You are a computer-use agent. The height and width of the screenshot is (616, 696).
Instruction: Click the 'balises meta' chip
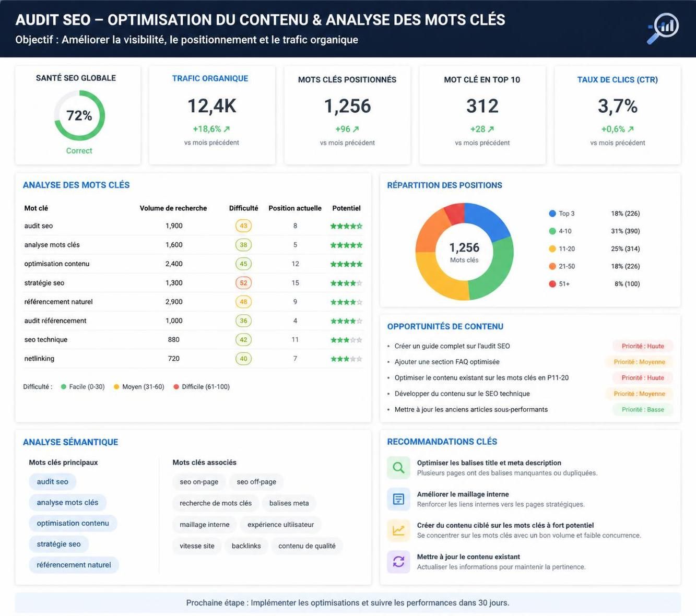point(289,503)
